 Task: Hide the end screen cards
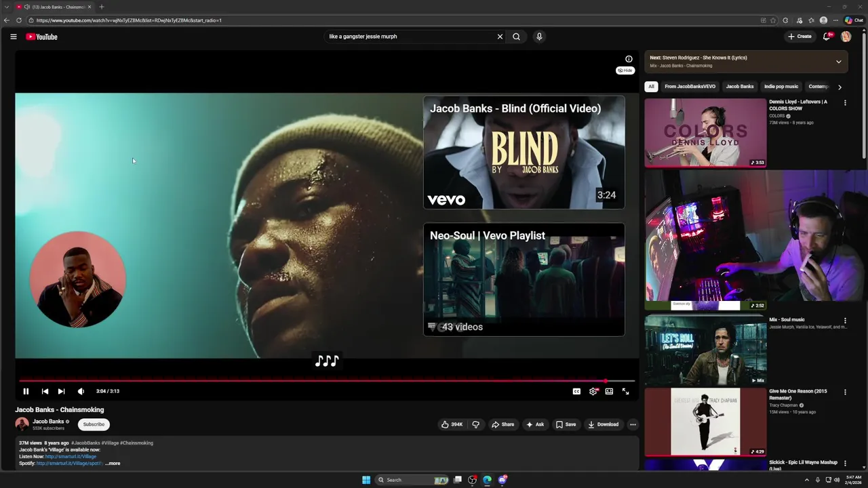pyautogui.click(x=625, y=70)
